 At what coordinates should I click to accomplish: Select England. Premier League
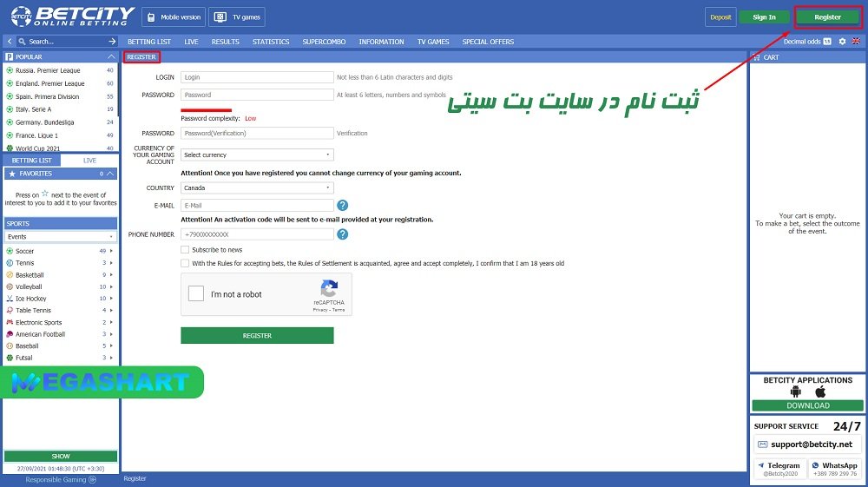tap(60, 83)
